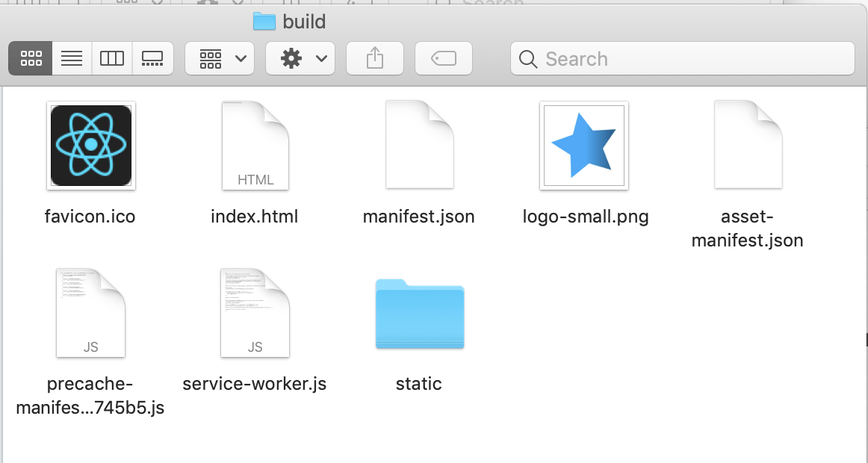Open the build folder title icon

pyautogui.click(x=265, y=22)
